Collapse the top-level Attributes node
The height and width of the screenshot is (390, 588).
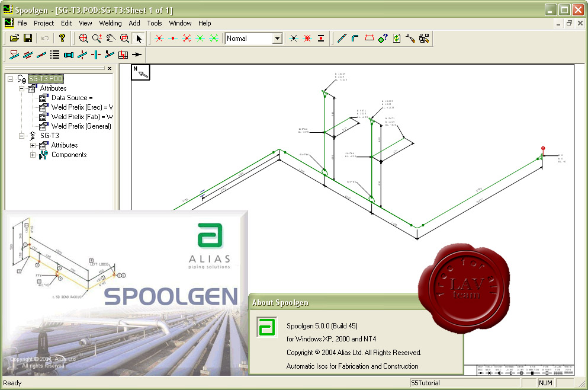[21, 88]
